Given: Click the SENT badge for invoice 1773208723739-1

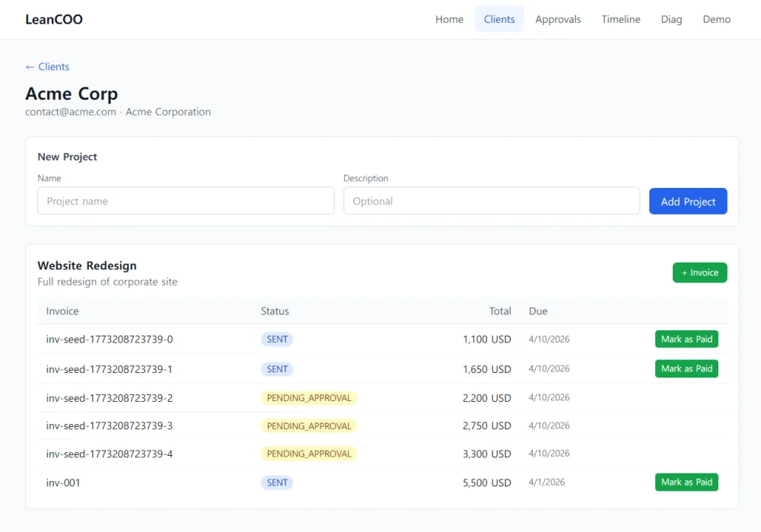Looking at the screenshot, I should 277,369.
